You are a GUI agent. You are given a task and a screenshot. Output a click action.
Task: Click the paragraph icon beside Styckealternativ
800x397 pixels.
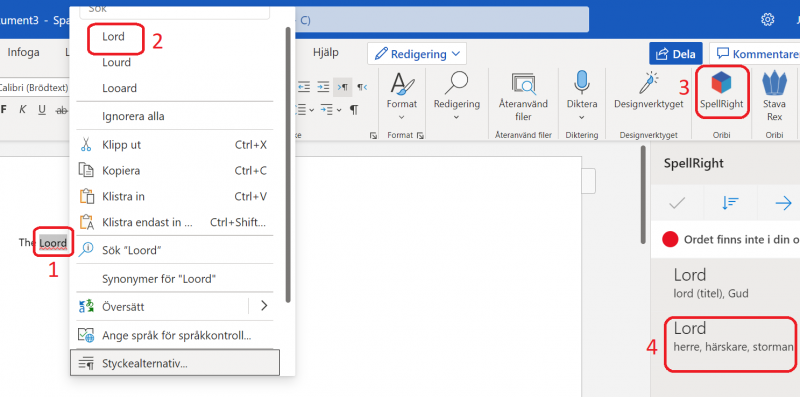point(86,363)
